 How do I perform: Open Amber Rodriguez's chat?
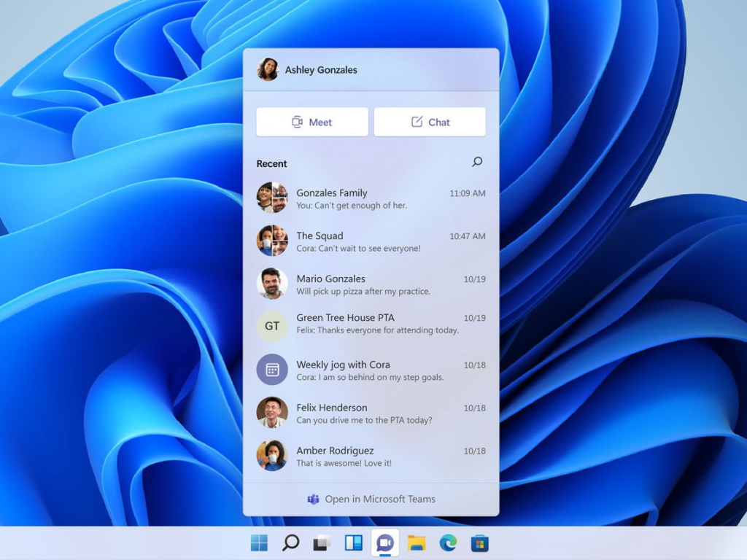tap(371, 456)
